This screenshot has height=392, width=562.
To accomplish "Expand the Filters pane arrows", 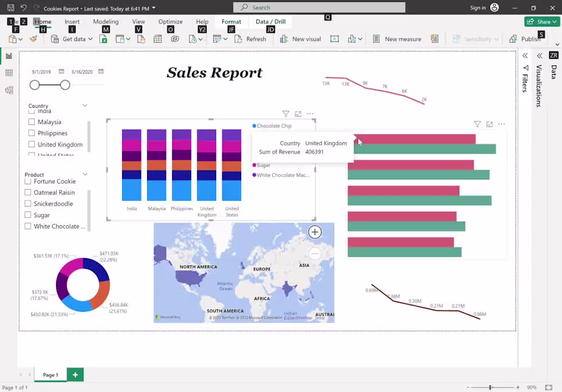I will 525,56.
